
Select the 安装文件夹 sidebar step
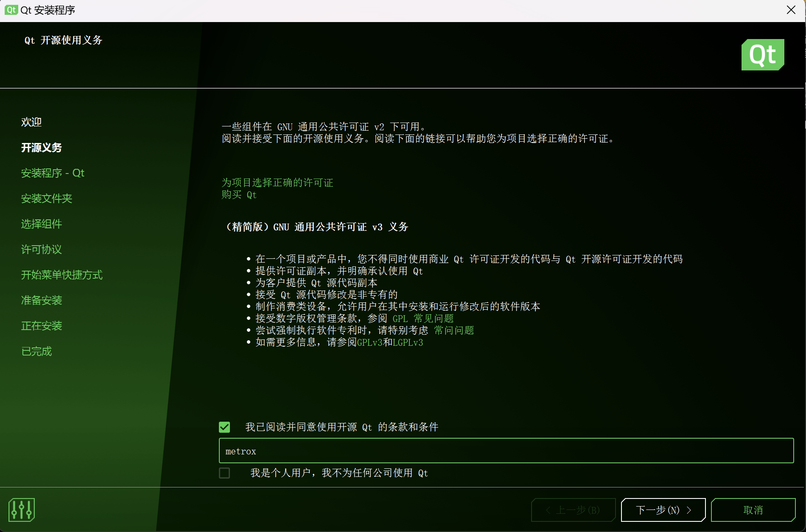[x=47, y=199]
